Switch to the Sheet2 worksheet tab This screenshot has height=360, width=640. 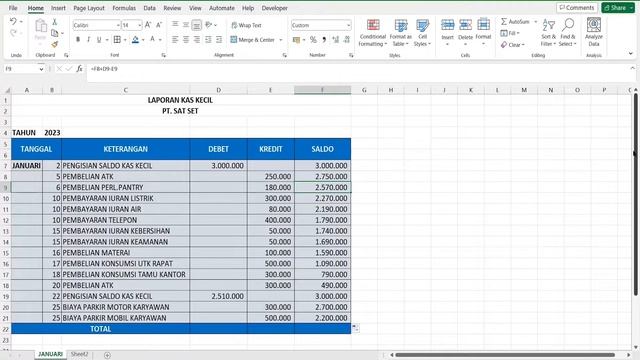[79, 354]
